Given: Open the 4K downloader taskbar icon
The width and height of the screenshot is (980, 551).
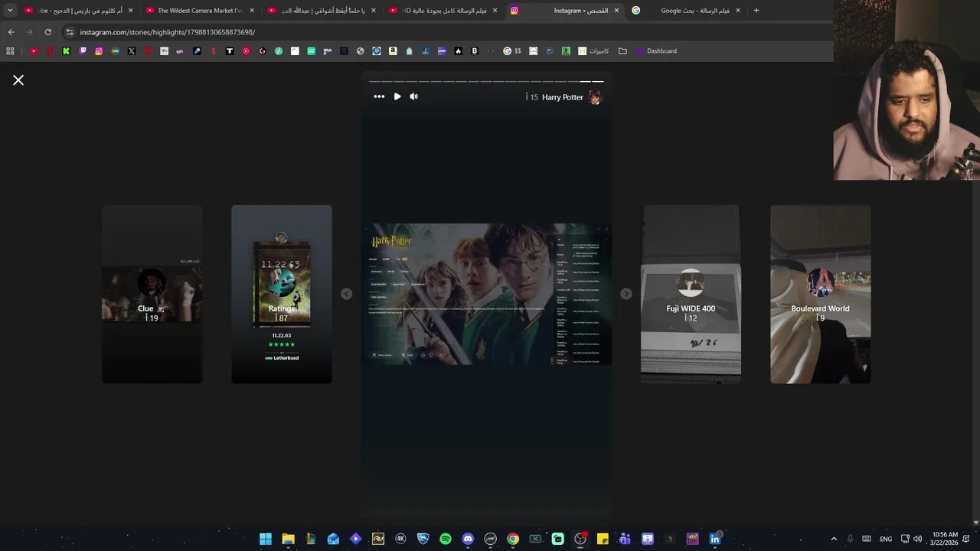Looking at the screenshot, I should [400, 539].
